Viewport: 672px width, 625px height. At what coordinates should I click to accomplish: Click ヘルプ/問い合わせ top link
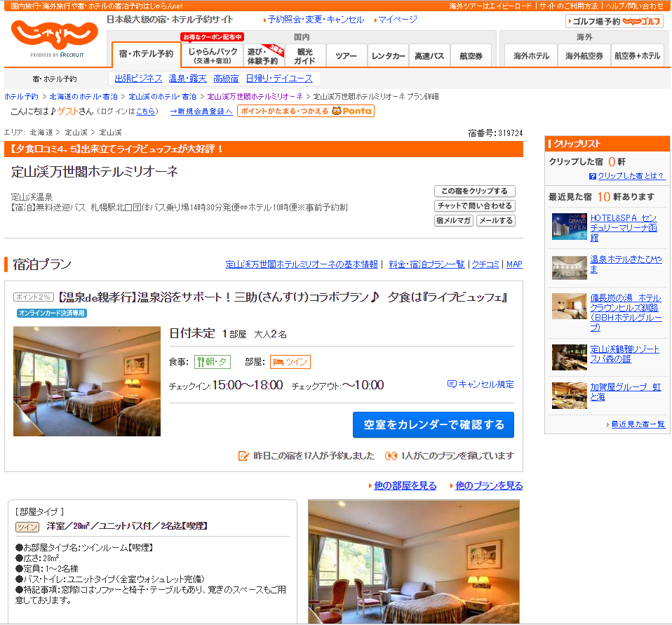pyautogui.click(x=634, y=6)
